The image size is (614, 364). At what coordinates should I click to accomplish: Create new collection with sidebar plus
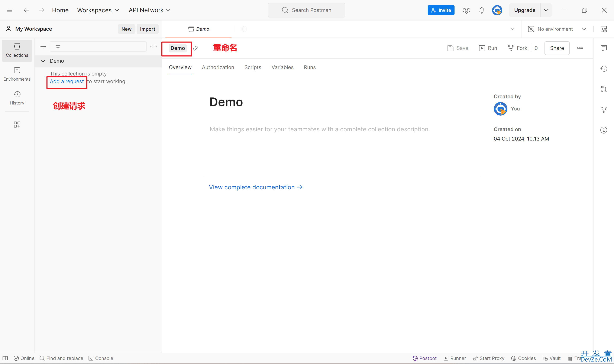point(43,47)
